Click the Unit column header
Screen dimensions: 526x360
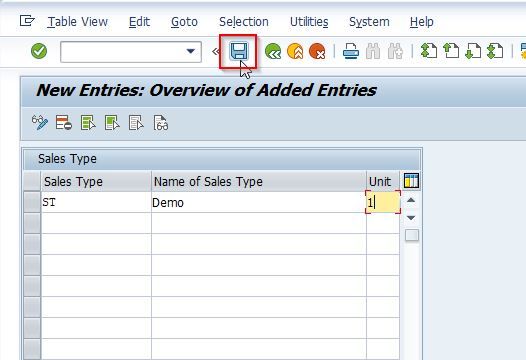[x=383, y=182]
